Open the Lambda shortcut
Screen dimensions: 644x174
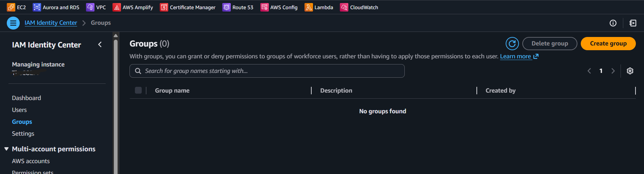(319, 7)
